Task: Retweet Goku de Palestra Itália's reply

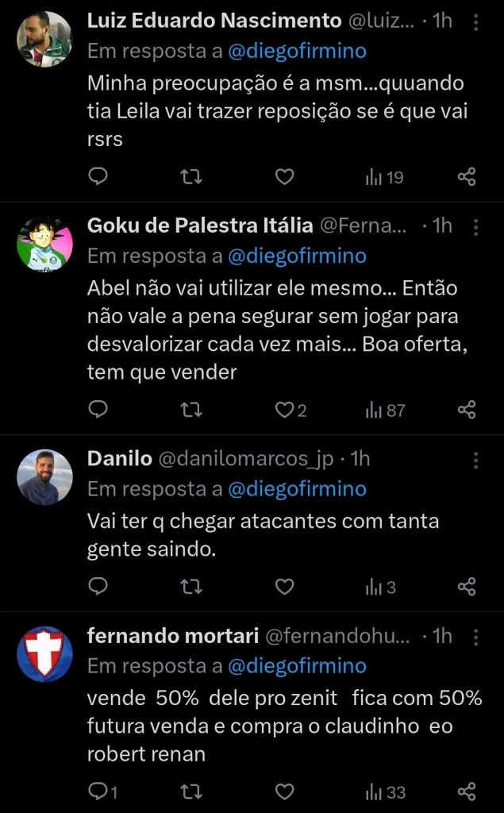Action: [x=191, y=410]
